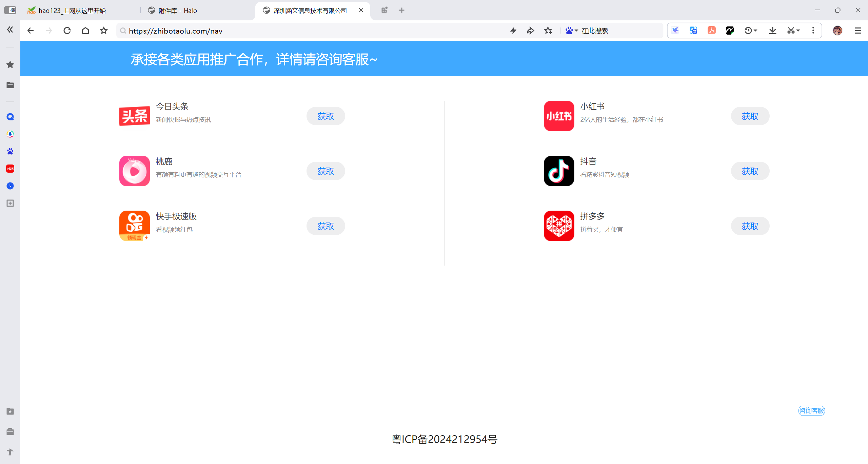Image resolution: width=868 pixels, height=464 pixels.
Task: Bookmark this page with the star icon
Action: pyautogui.click(x=104, y=31)
